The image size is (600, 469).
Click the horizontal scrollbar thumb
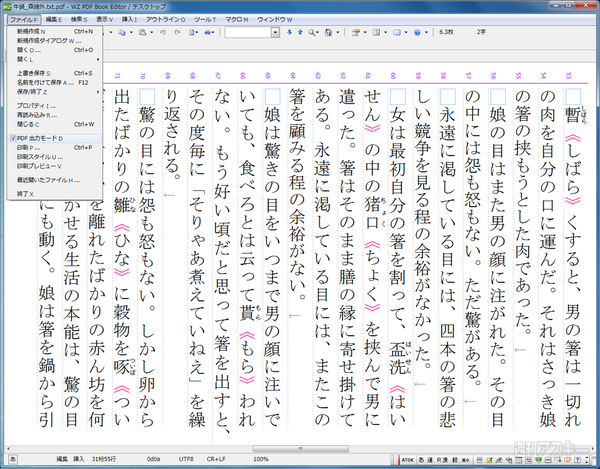coord(301,448)
